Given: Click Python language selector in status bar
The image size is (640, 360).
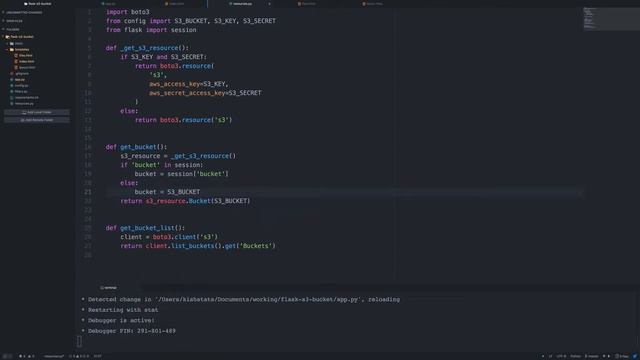Looking at the screenshot, I should (x=576, y=356).
